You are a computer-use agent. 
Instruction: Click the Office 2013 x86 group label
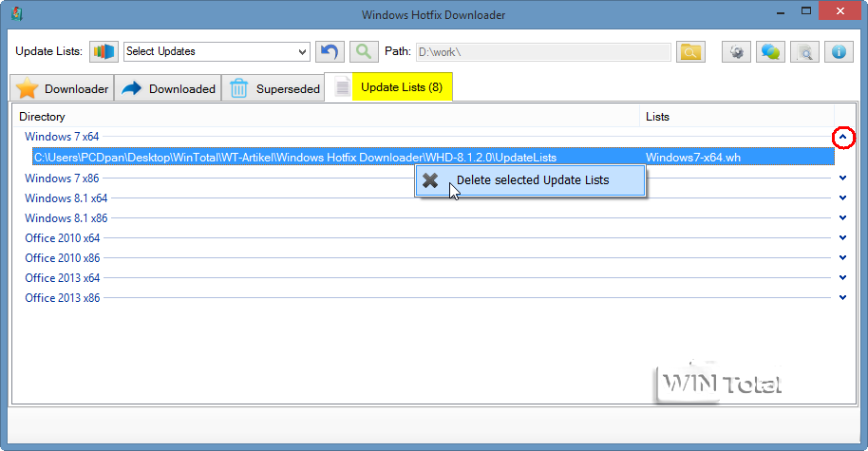pos(63,298)
